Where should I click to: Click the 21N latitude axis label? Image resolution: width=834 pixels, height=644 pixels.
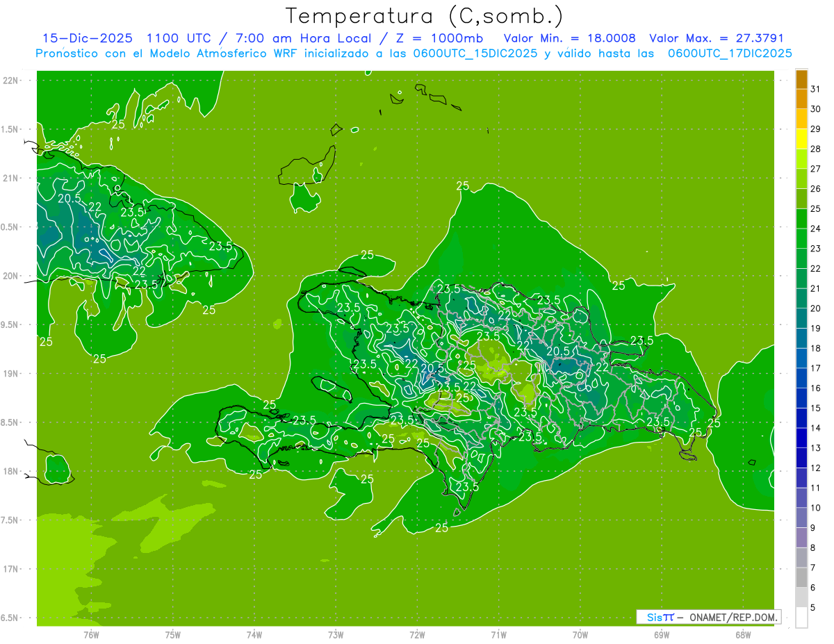point(11,178)
